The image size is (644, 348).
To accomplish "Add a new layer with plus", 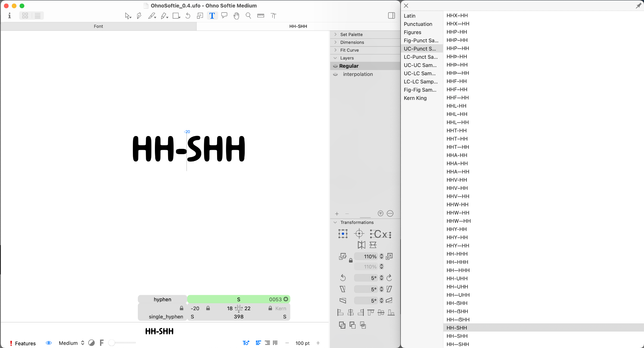I will point(337,214).
